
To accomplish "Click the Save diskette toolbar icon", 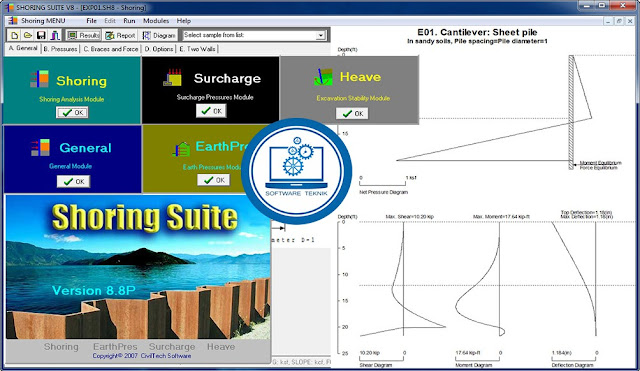I will pyautogui.click(x=41, y=36).
